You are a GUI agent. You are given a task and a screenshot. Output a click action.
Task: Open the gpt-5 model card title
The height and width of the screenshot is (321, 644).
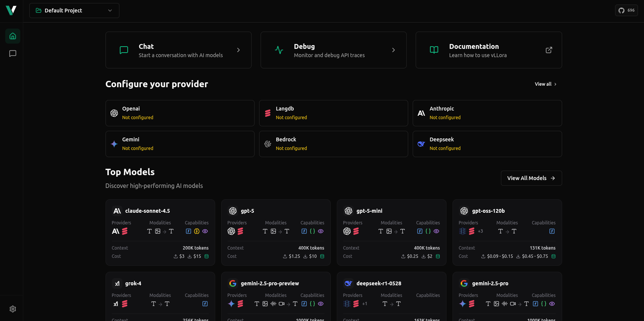[247, 211]
